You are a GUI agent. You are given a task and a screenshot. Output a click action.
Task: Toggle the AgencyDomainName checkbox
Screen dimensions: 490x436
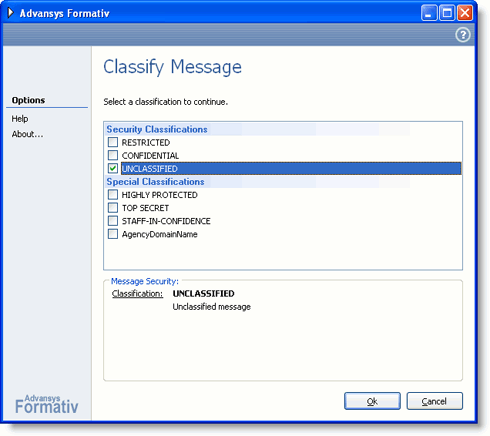pyautogui.click(x=113, y=234)
